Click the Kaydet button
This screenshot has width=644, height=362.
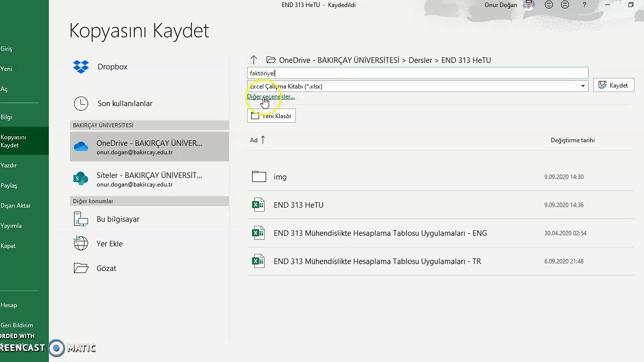[613, 85]
